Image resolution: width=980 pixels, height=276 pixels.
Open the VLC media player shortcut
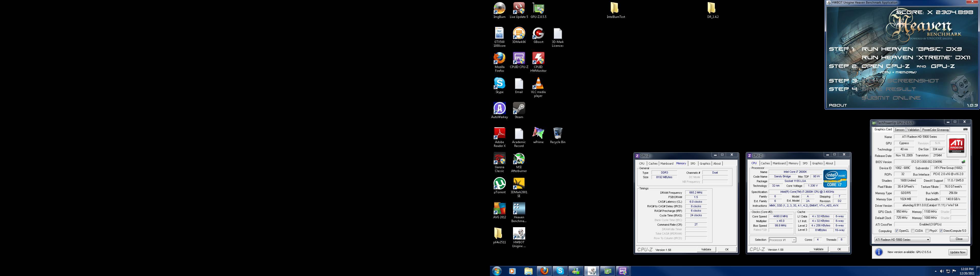(x=538, y=87)
